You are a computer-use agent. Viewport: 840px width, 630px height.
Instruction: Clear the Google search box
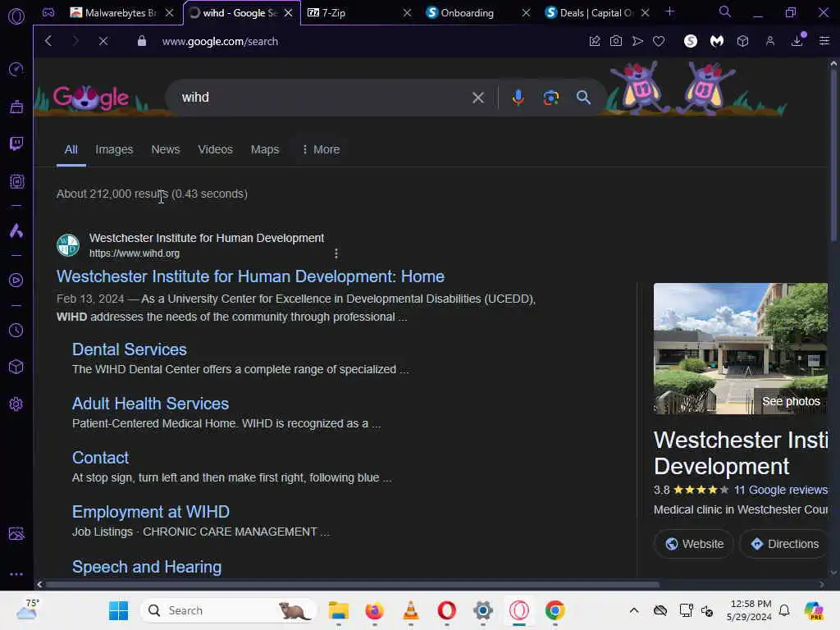(478, 98)
